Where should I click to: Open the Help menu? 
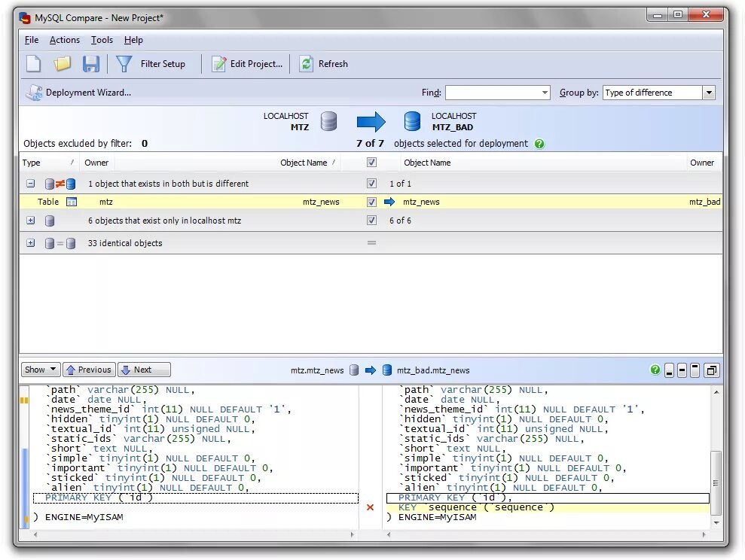click(x=133, y=40)
